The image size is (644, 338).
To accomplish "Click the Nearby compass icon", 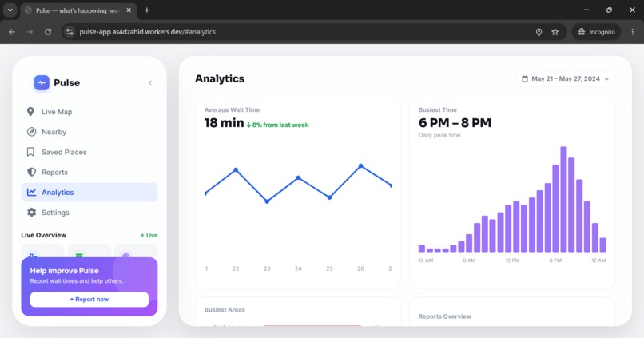I will 31,132.
